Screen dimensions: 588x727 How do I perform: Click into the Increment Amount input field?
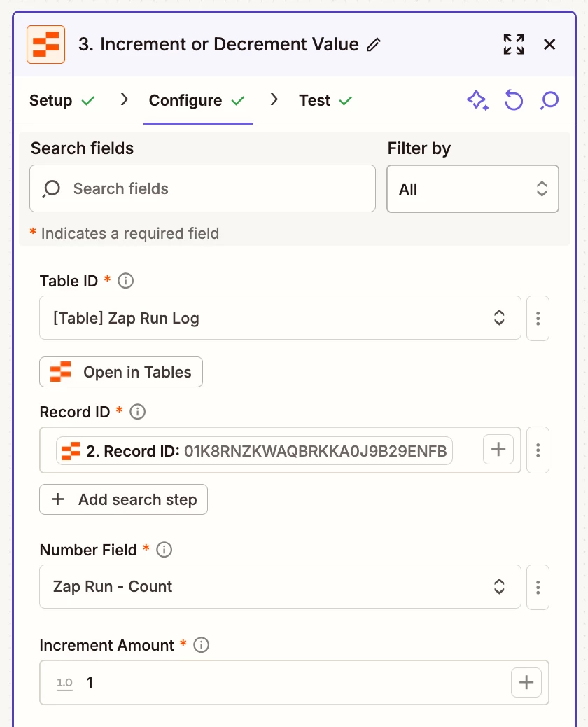(294, 682)
